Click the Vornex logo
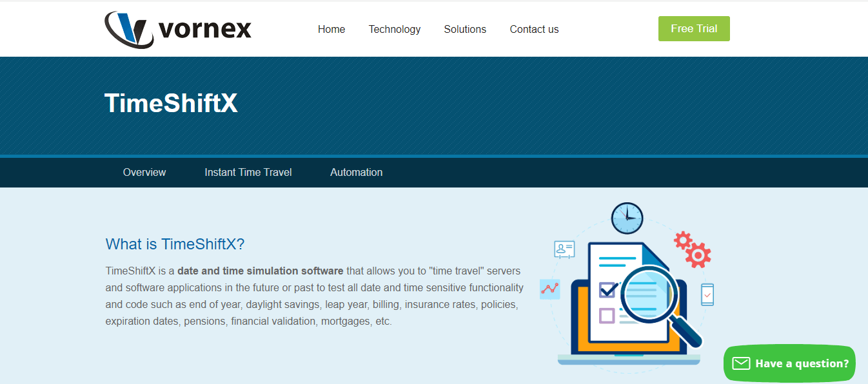The width and height of the screenshot is (868, 384). pyautogui.click(x=178, y=30)
